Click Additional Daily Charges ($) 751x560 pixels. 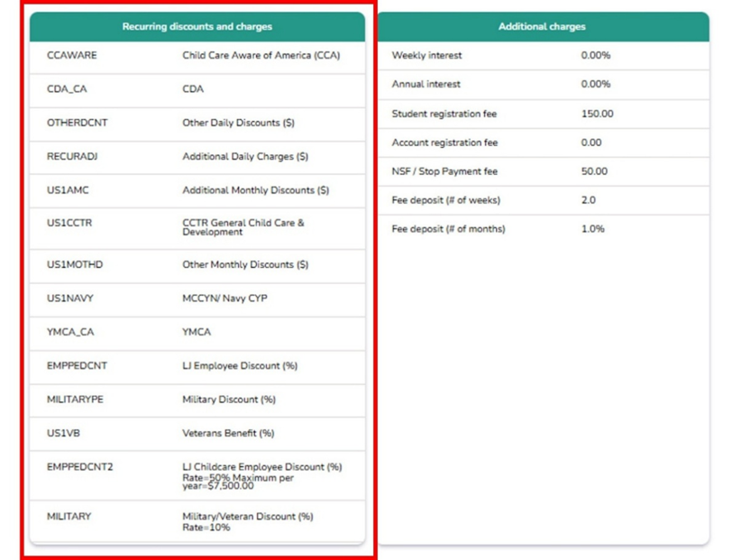point(245,157)
